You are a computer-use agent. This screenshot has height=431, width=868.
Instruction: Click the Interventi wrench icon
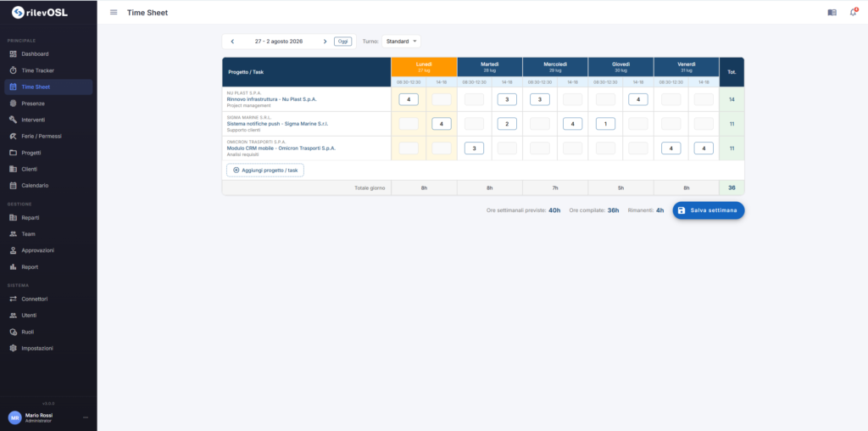pos(14,120)
